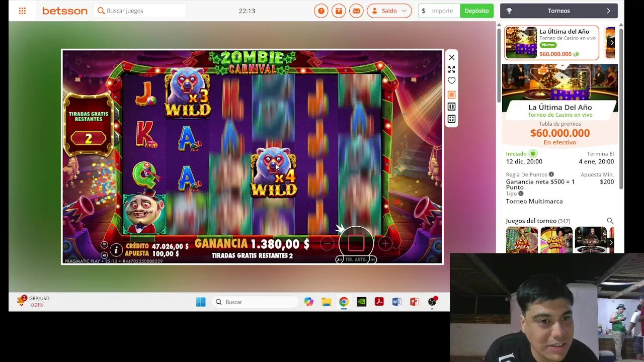This screenshot has height=362, width=644.
Task: Open the slot game menu icon
Action: click(104, 245)
